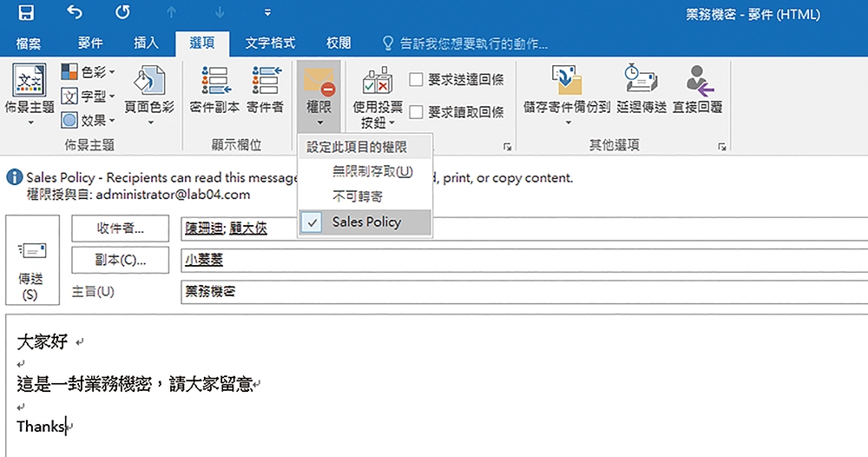Click the Cc field containing 小蓁蓁

coord(524,260)
